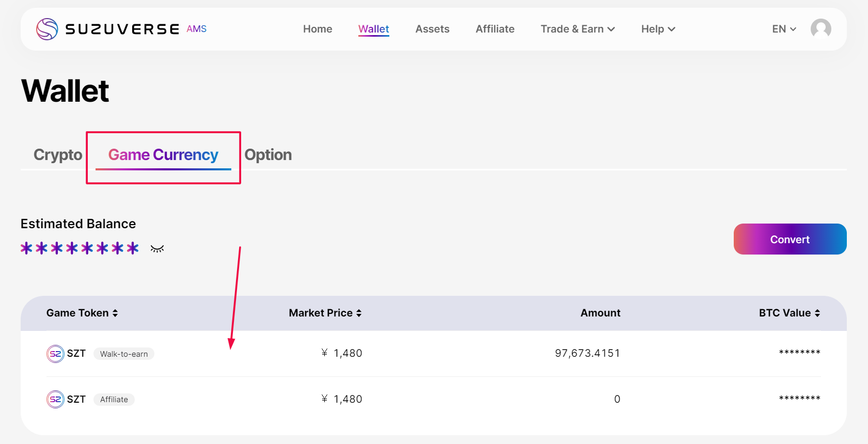Image resolution: width=868 pixels, height=444 pixels.
Task: Open the Assets navigation link
Action: tap(432, 29)
